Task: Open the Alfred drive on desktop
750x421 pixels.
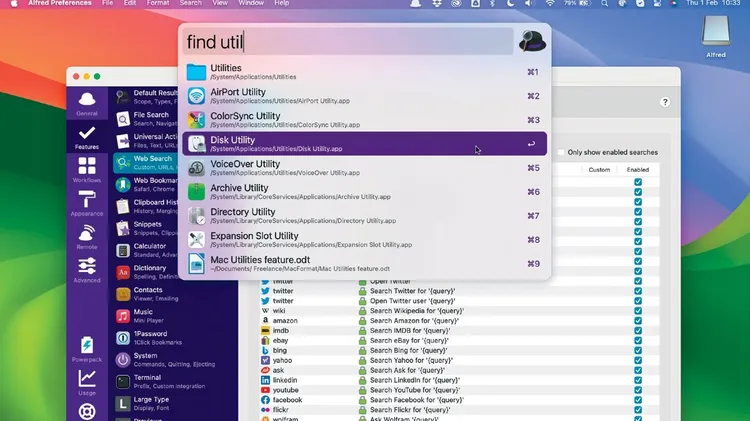Action: click(x=716, y=36)
